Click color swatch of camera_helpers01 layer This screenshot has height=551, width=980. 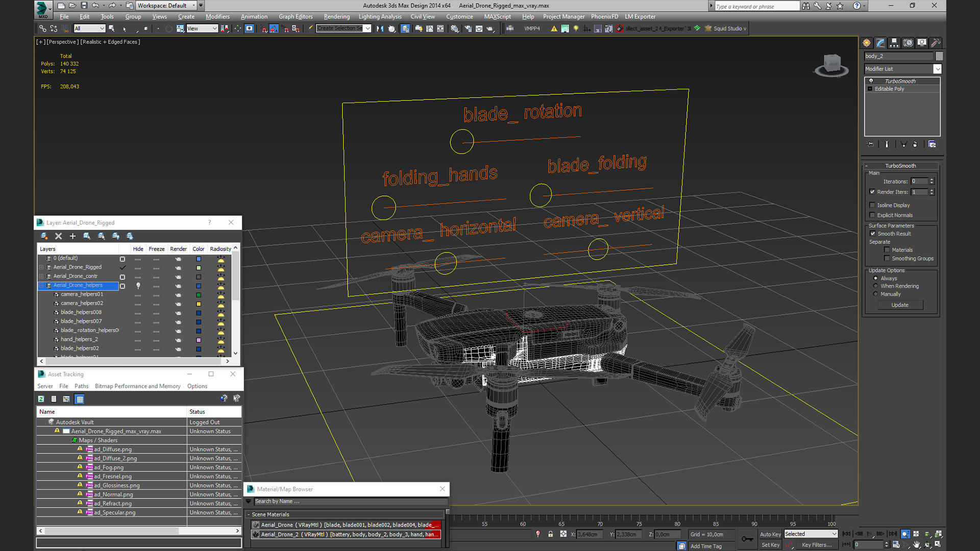(x=199, y=295)
